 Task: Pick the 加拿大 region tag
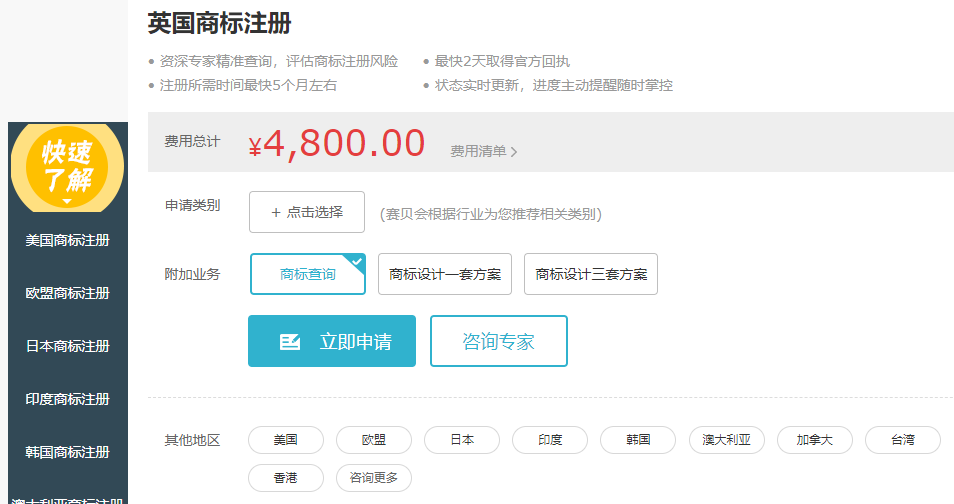(815, 440)
